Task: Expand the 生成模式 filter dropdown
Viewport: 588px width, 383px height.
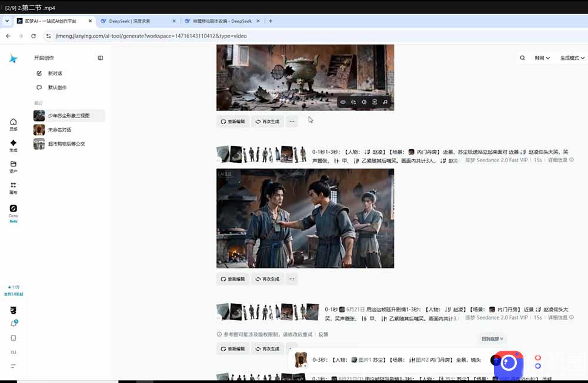Action: coord(572,58)
